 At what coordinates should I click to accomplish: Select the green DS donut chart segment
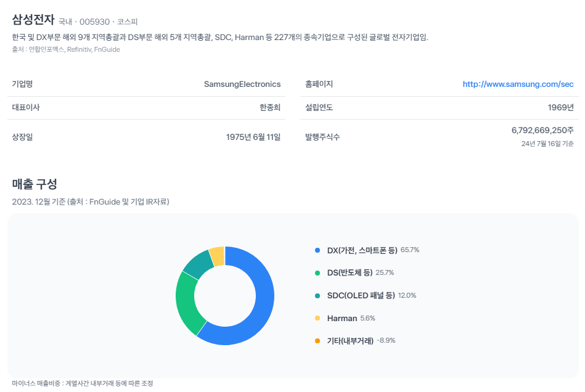point(187,304)
